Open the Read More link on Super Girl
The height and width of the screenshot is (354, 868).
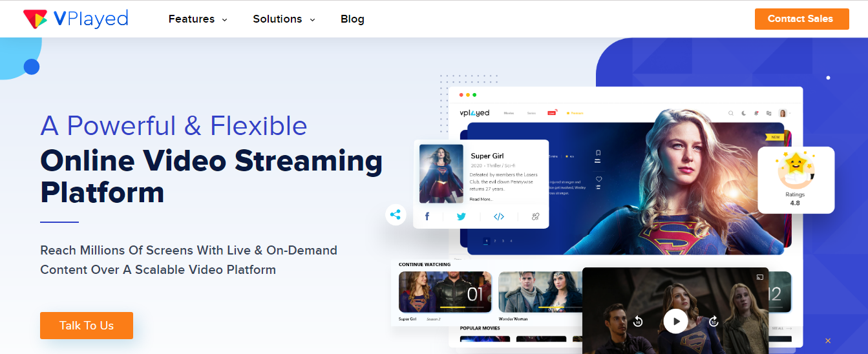[x=481, y=199]
